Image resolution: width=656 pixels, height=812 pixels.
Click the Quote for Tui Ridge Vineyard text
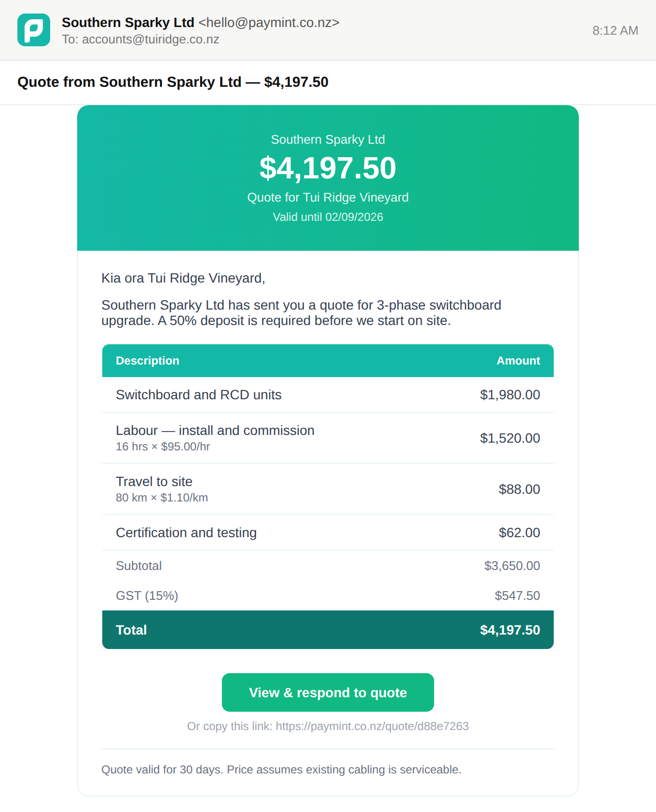tap(328, 197)
